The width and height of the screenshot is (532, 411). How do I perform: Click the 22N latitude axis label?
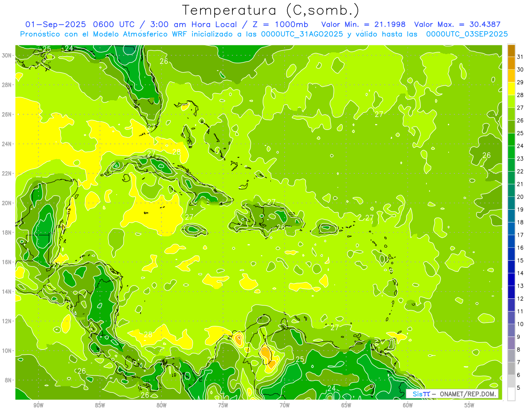7,173
